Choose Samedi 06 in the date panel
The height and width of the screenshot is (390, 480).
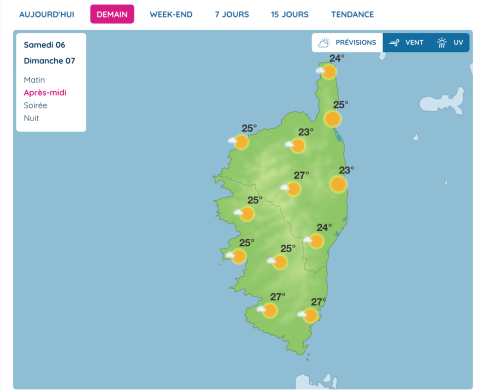point(44,45)
